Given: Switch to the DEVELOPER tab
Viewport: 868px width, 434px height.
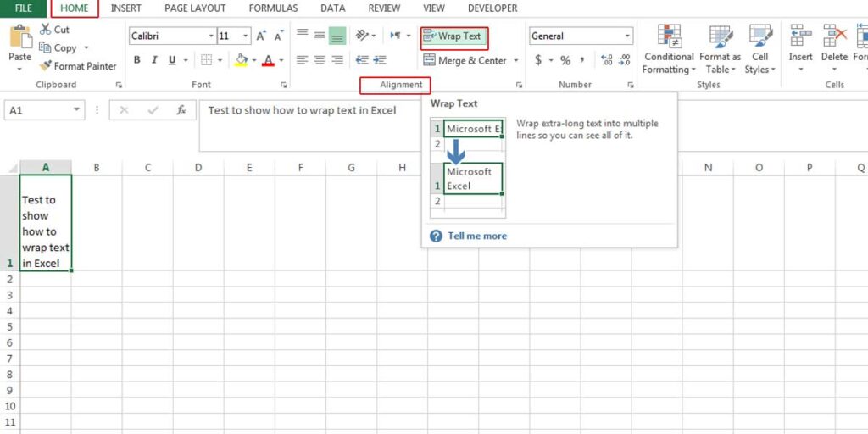Looking at the screenshot, I should coord(492,8).
